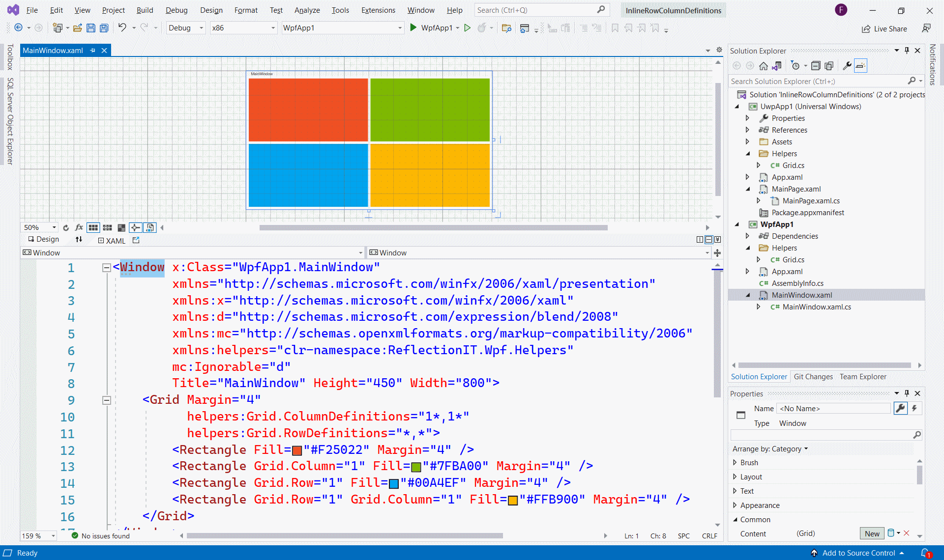Select x86 platform dropdown
Screen dimensions: 944x560
pyautogui.click(x=242, y=28)
